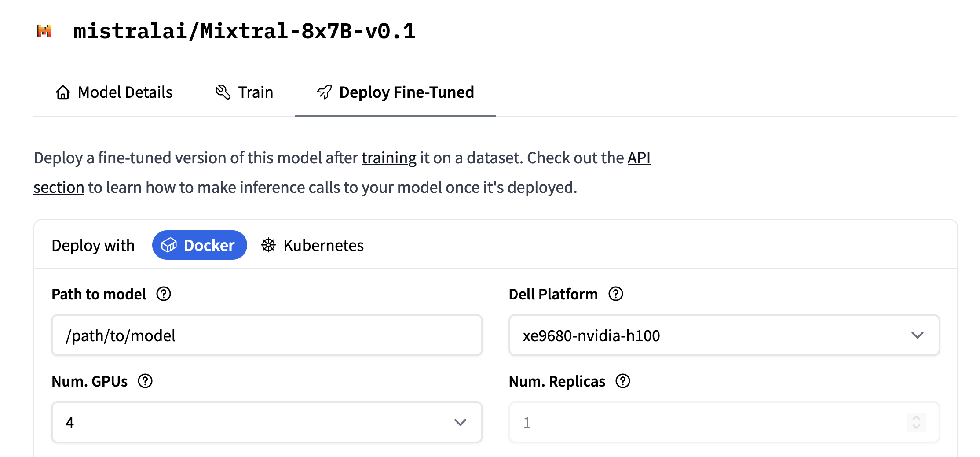Image resolution: width=980 pixels, height=457 pixels.
Task: Switch to the Train tab
Action: tap(244, 92)
